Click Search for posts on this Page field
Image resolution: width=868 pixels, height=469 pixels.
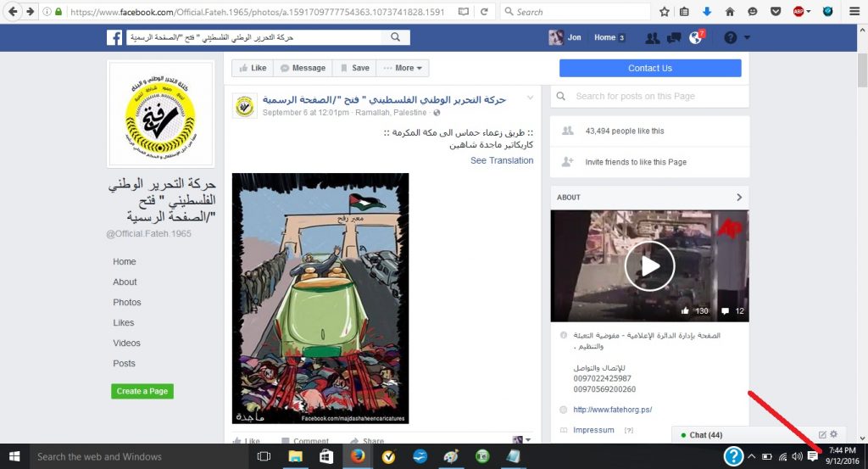point(650,97)
